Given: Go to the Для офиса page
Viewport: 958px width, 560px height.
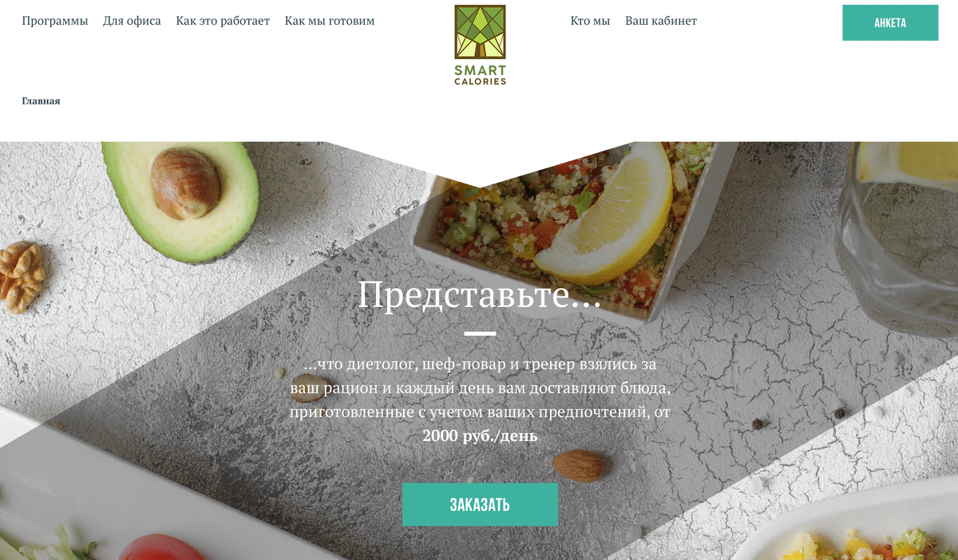Looking at the screenshot, I should (132, 21).
